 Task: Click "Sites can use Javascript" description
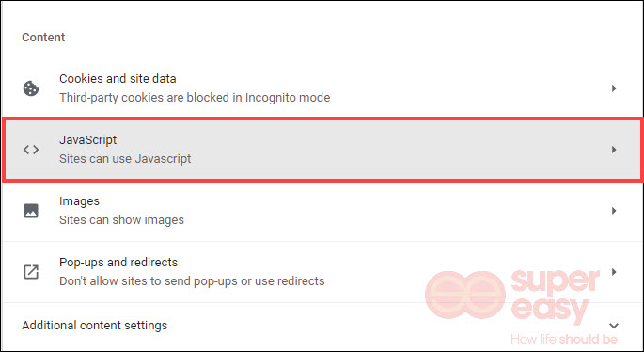pos(125,159)
